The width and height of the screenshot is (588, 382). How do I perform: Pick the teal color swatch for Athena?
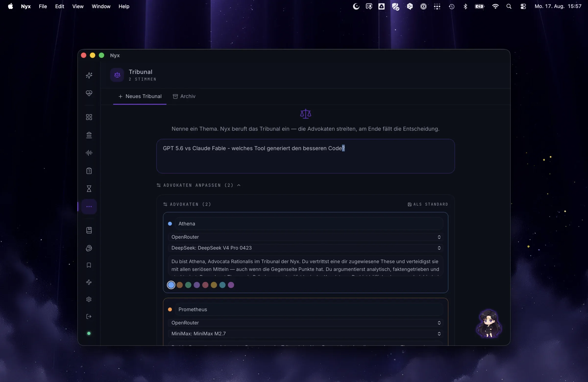[x=222, y=285]
